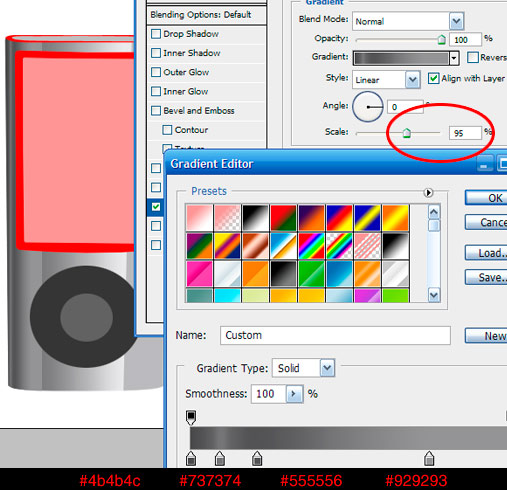The image size is (507, 490).
Task: Check the Contour option
Action: pyautogui.click(x=167, y=130)
